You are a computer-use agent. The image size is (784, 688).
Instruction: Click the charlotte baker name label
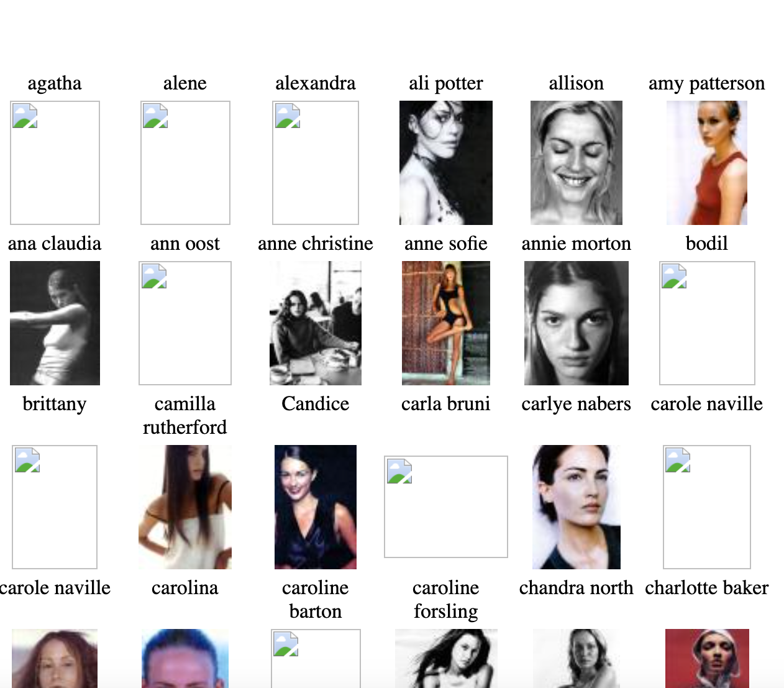[707, 588]
